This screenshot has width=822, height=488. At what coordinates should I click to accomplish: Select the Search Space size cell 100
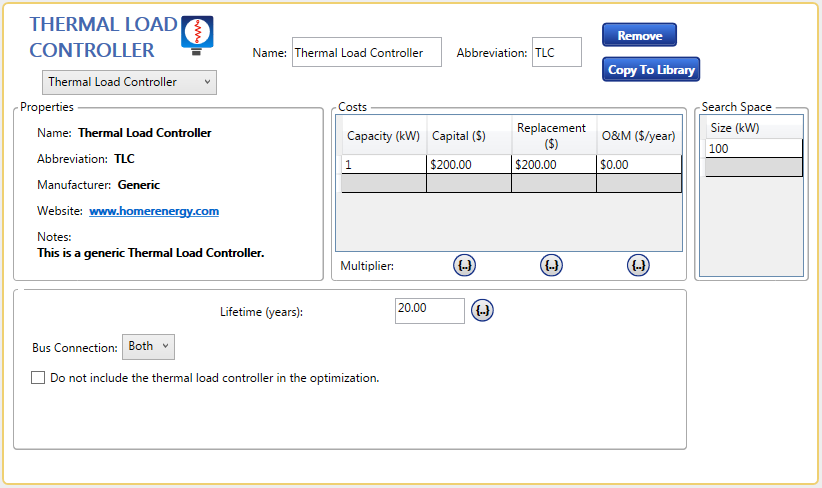753,148
